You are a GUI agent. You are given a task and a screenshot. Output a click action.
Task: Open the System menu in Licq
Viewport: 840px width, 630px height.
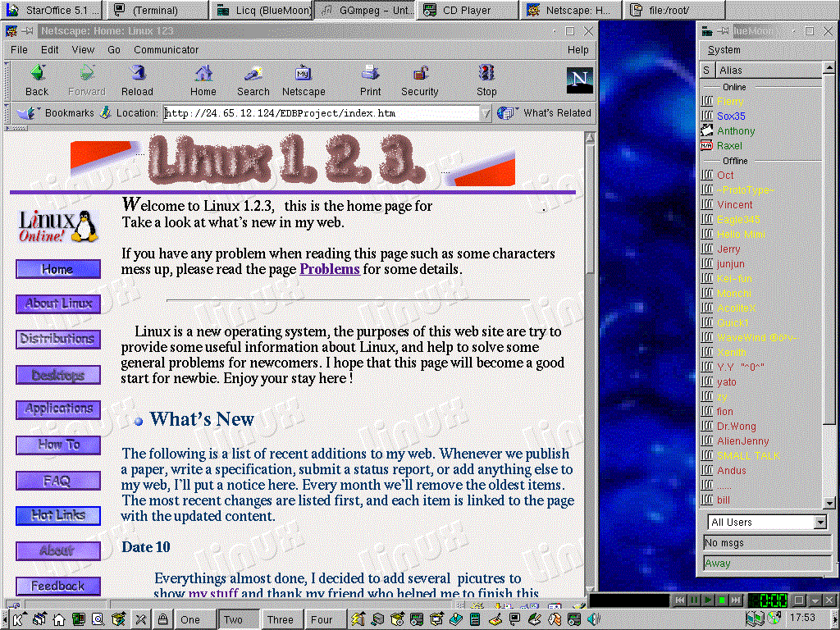click(x=724, y=50)
